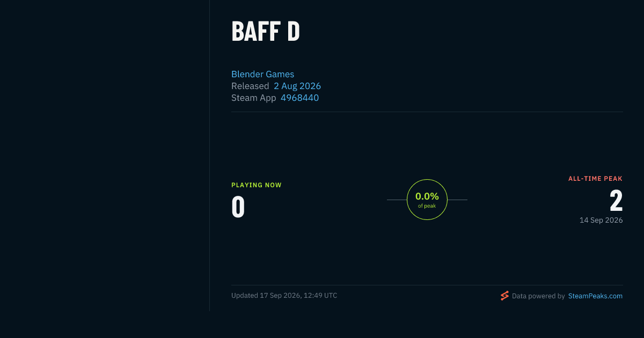
Task: Click the Updated 17 Sep 2026 timestamp
Action: click(x=284, y=296)
